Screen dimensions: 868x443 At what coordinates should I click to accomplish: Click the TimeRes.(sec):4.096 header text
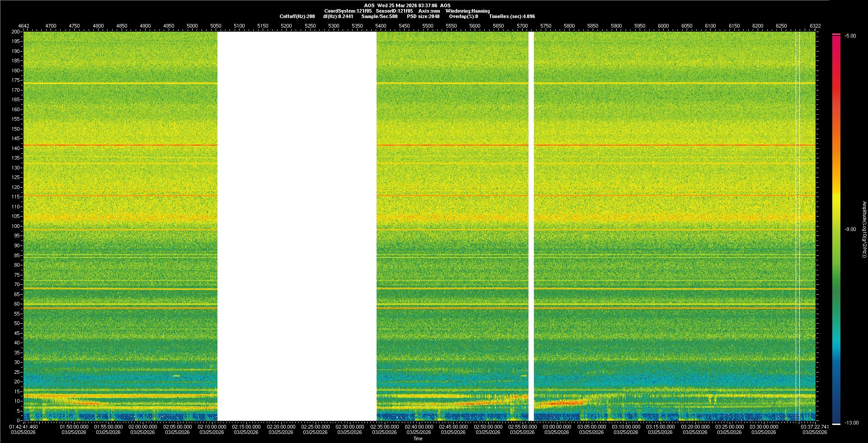tap(511, 16)
